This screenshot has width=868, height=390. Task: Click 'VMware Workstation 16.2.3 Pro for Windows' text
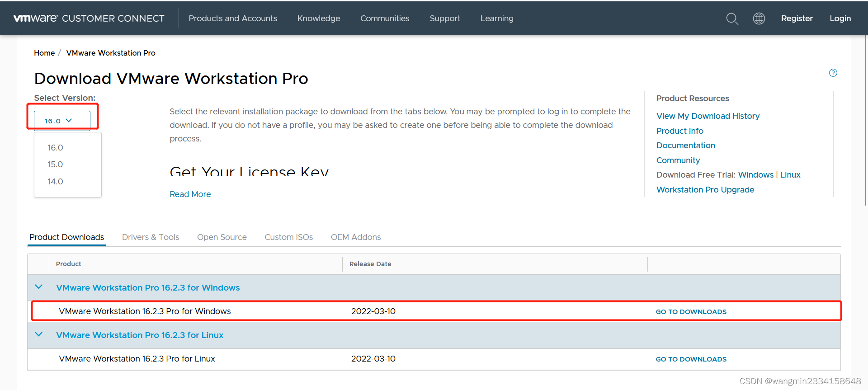(x=145, y=311)
